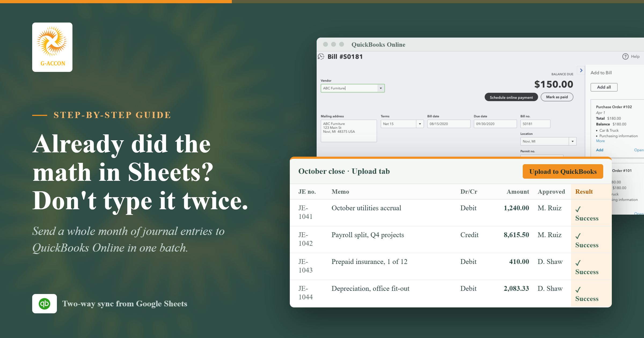Select memo Prepaid insurance, 1 of 12

(x=369, y=262)
